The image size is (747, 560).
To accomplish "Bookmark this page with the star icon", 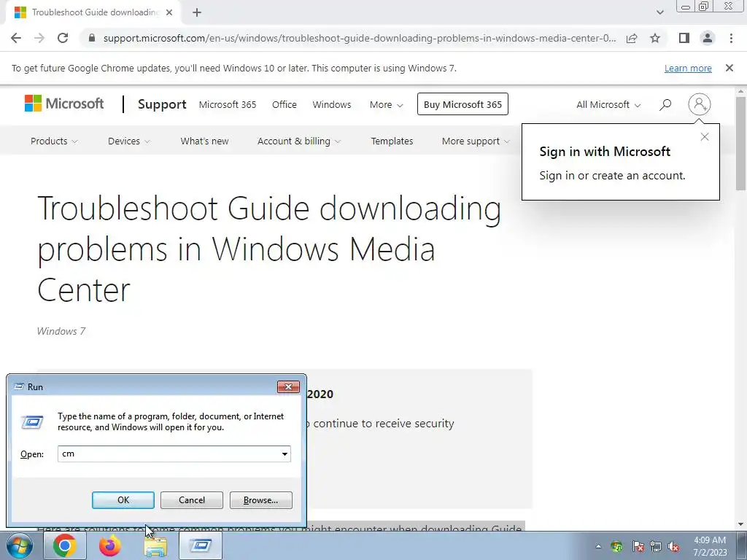I will [x=655, y=38].
